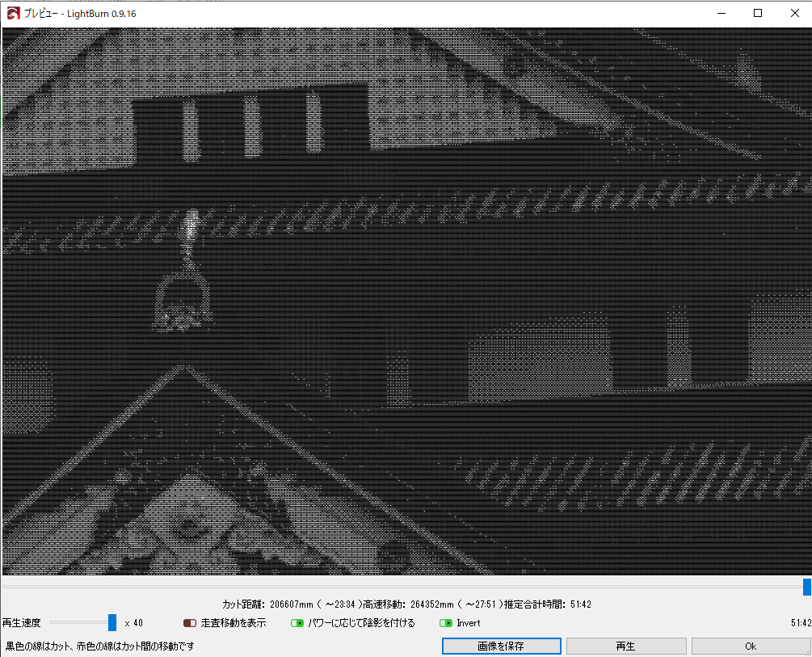
Task: Click the preview engraving image canvas
Action: [406, 301]
